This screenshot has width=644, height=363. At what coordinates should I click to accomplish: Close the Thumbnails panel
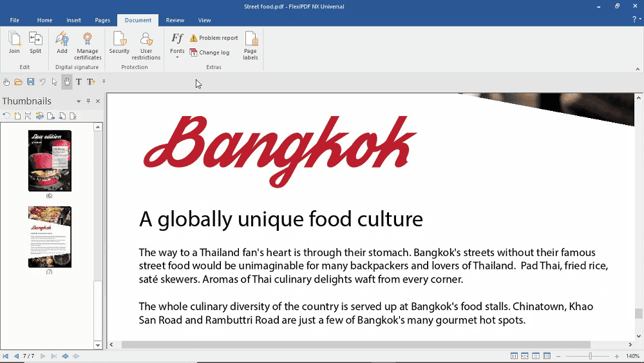[x=98, y=101]
